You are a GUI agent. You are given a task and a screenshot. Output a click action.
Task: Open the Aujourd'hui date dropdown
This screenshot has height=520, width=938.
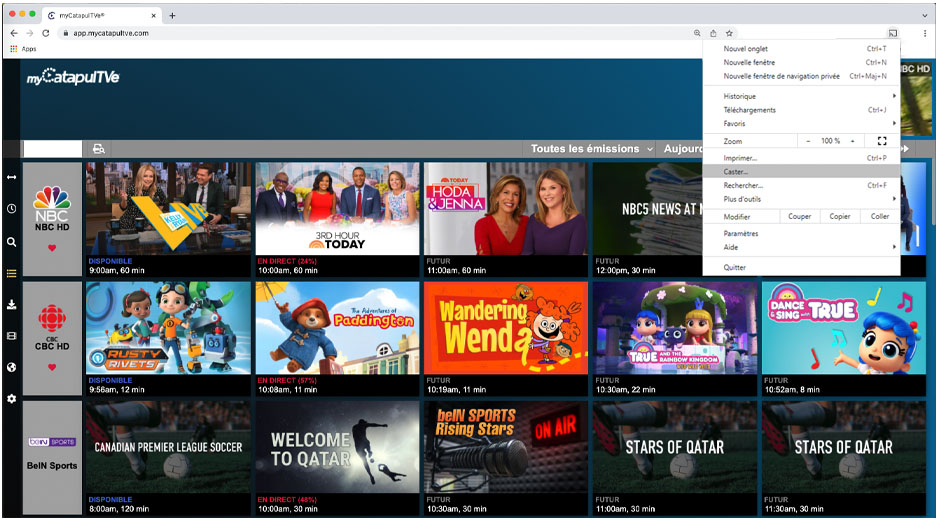click(x=683, y=148)
